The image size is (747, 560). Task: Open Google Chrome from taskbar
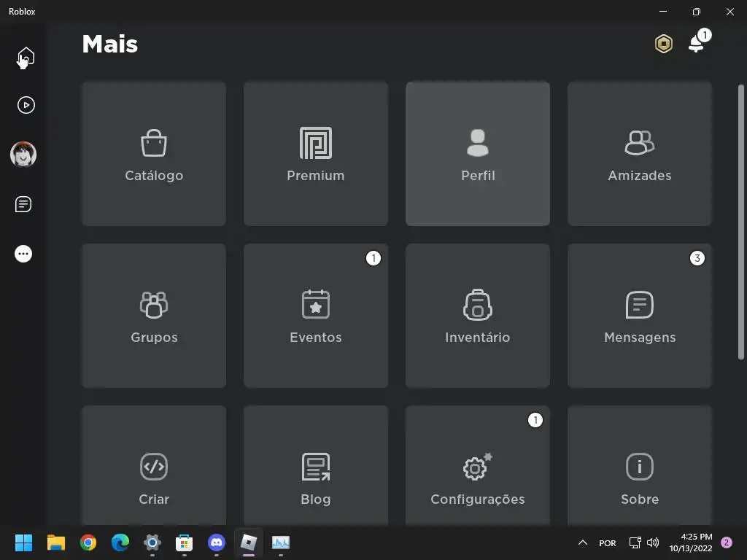click(x=88, y=542)
